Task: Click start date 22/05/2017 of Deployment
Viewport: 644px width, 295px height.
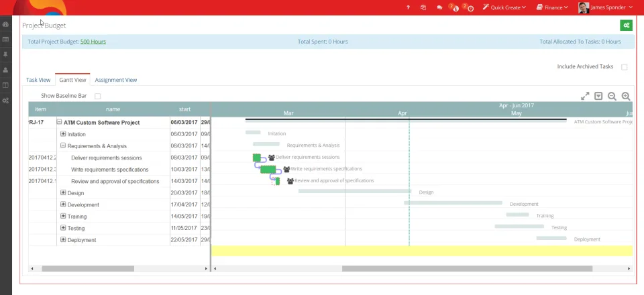Action: pyautogui.click(x=184, y=240)
